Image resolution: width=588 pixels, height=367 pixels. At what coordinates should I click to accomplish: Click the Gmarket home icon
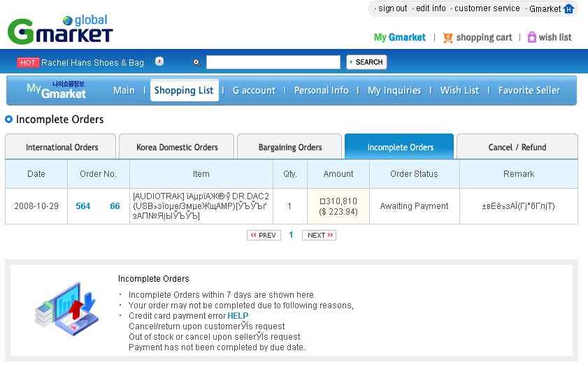pyautogui.click(x=568, y=9)
